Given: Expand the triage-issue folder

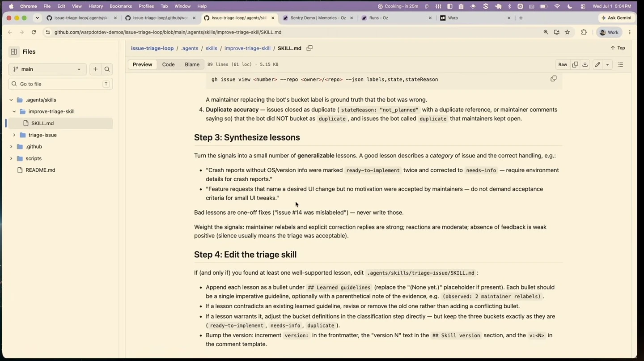Looking at the screenshot, I should [14, 135].
